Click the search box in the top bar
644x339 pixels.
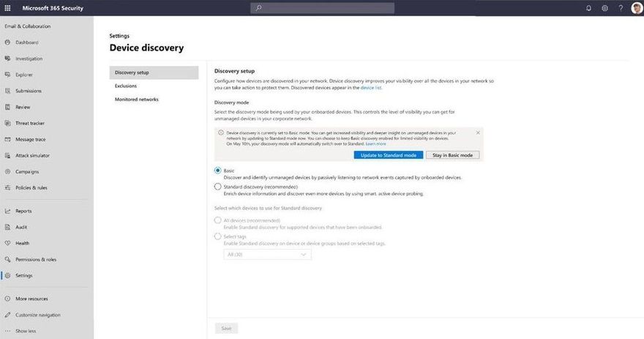tap(323, 8)
